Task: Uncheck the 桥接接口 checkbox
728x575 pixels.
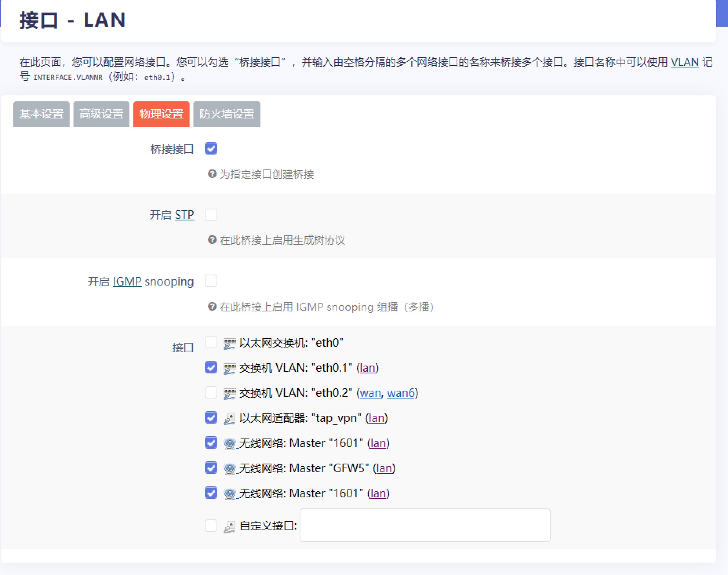Action: pyautogui.click(x=211, y=148)
